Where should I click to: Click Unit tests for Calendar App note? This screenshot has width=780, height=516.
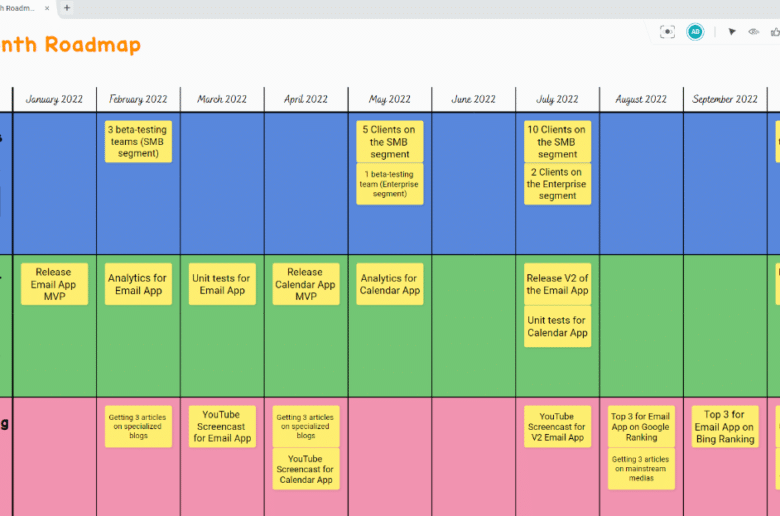tap(557, 327)
